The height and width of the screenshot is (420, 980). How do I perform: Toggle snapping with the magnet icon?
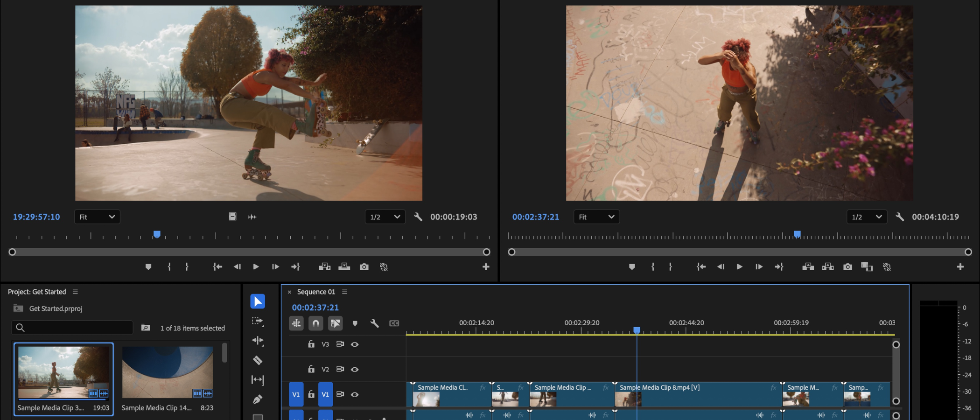coord(315,322)
